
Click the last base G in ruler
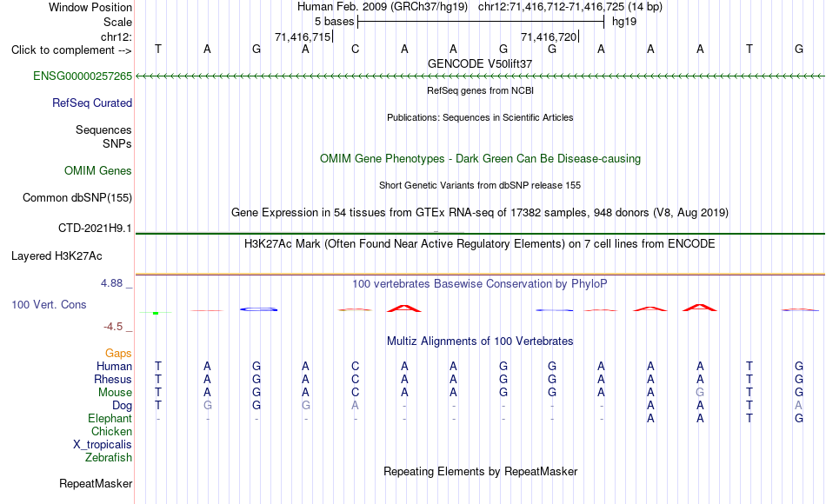click(798, 50)
